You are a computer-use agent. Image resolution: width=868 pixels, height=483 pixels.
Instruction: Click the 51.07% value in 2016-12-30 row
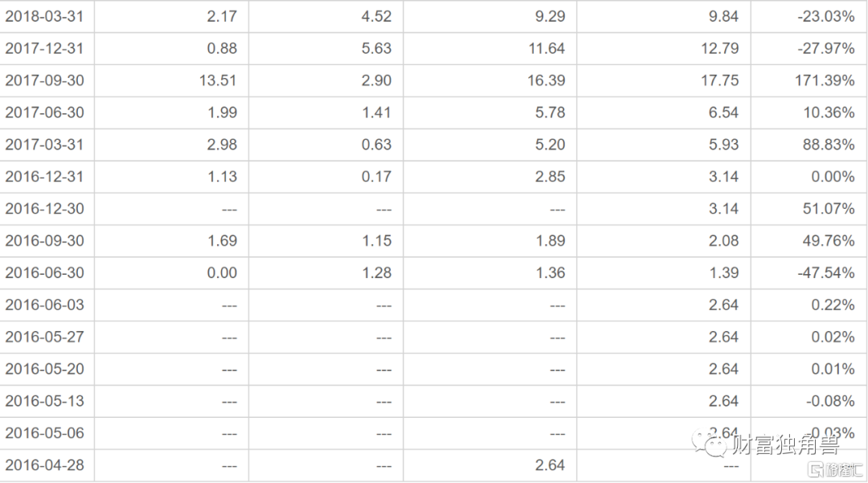829,209
